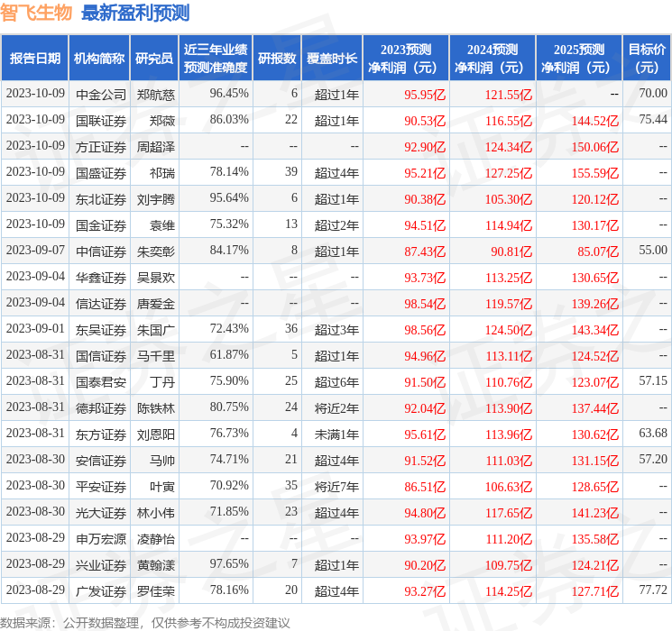Screen dimensions: 672x631
Task: Select the 平安证券 institution cell
Action: point(101,487)
